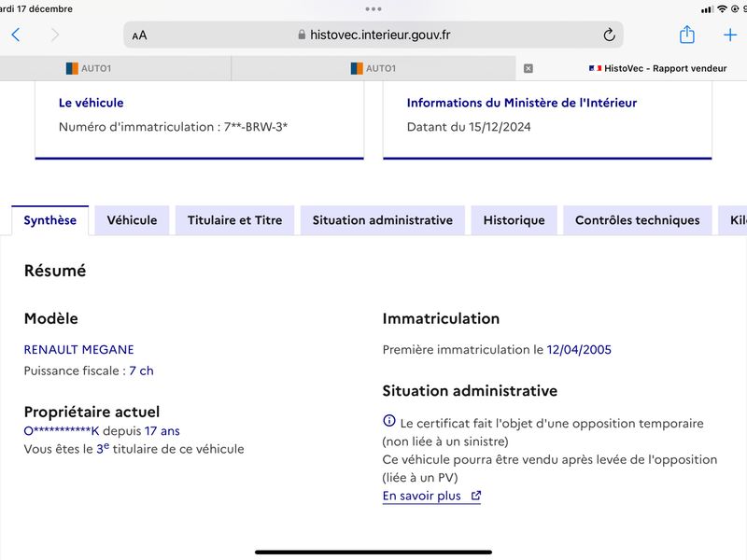Click the padlock icon in address bar
This screenshot has width=747, height=560.
click(x=302, y=35)
